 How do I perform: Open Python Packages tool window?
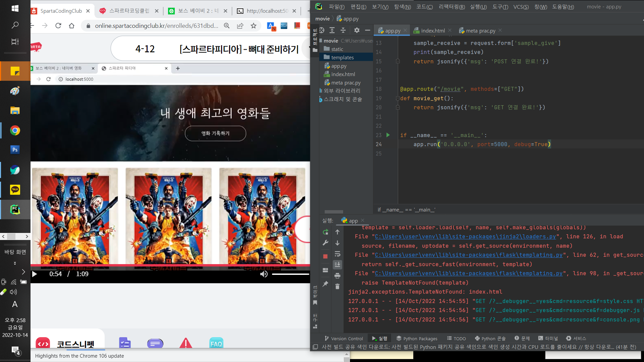point(417,339)
